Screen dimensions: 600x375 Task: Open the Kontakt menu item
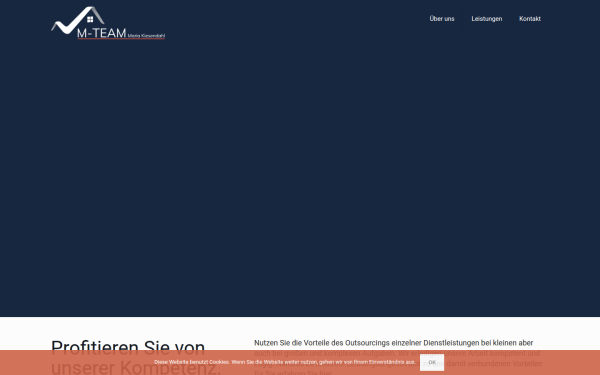coord(530,19)
